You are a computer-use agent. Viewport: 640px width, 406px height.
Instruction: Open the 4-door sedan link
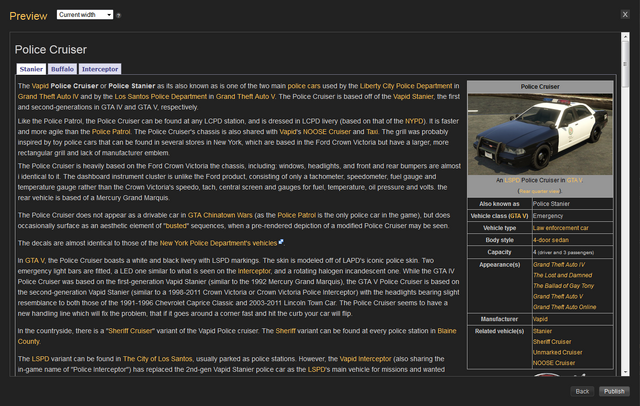pos(551,240)
